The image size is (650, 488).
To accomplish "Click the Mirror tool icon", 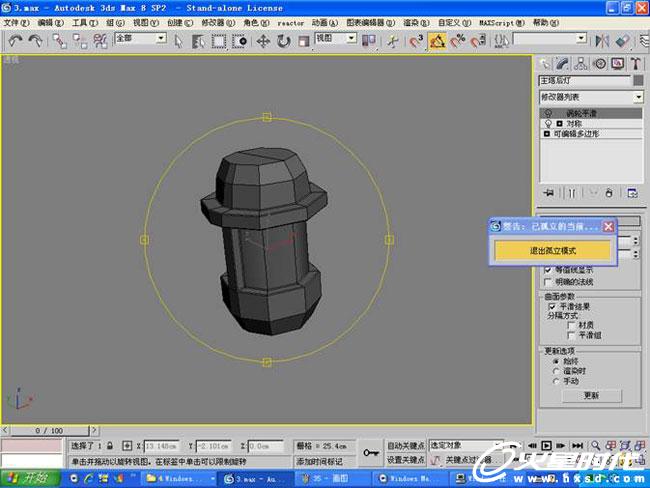I will click(x=602, y=41).
